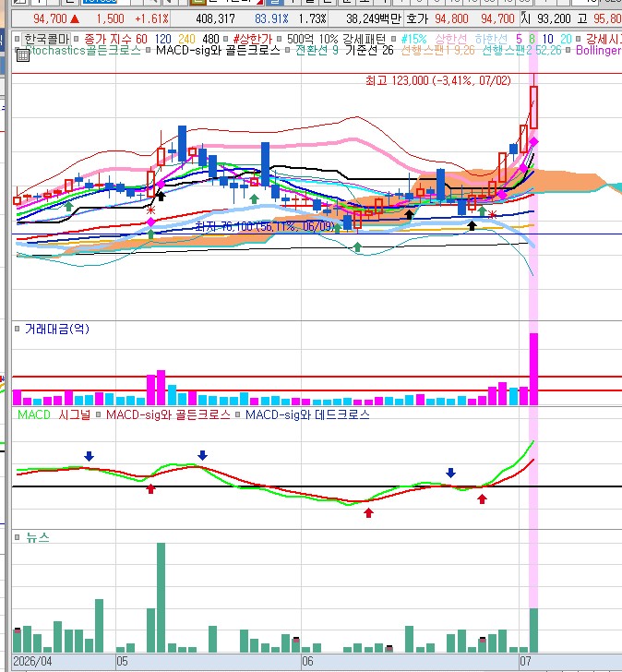Click the 선행스팬1 9,26 legend label

pyautogui.click(x=437, y=50)
